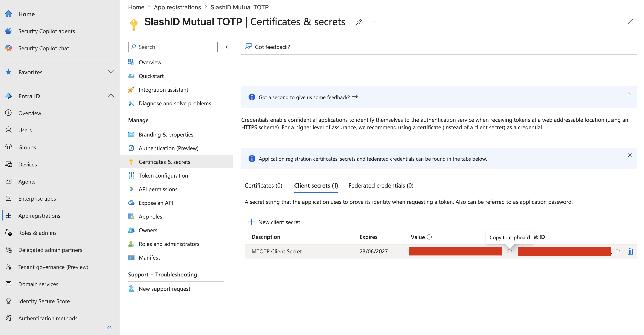Open Identity Secure Score
The height and width of the screenshot is (335, 644).
tap(44, 301)
